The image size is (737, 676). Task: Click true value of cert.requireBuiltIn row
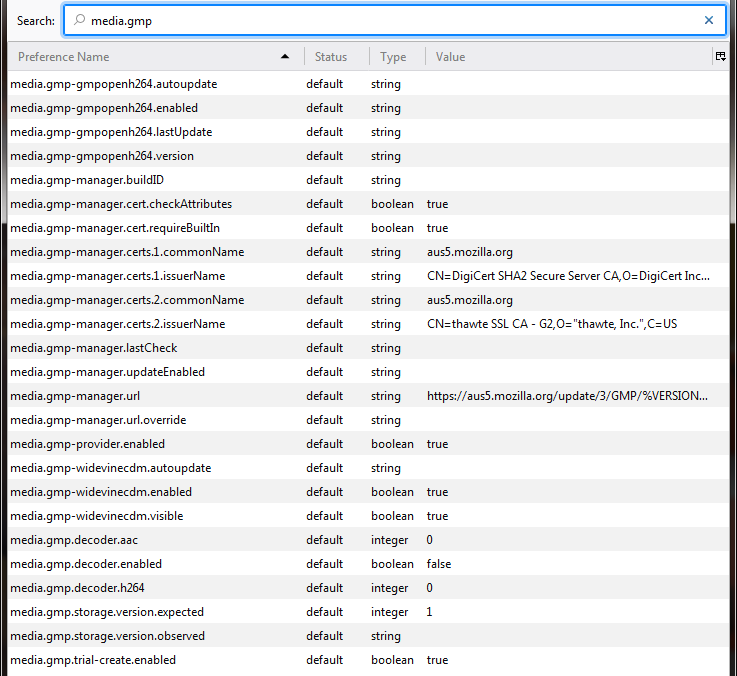[x=437, y=228]
